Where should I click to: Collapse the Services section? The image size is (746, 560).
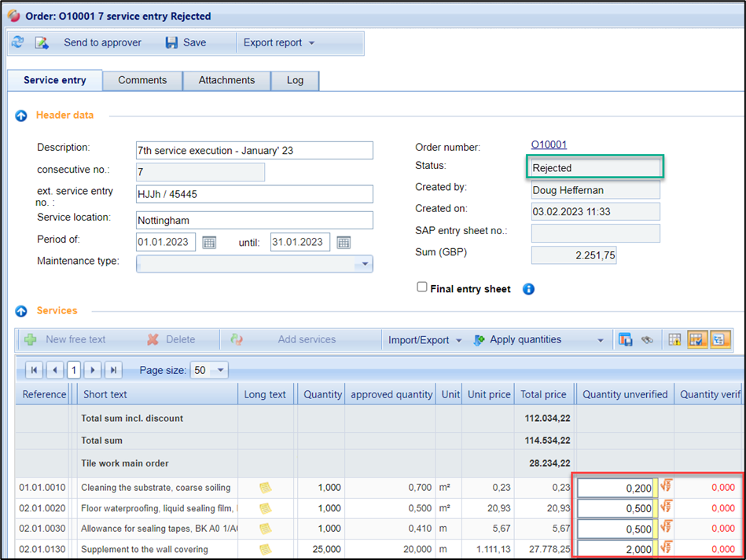point(21,311)
